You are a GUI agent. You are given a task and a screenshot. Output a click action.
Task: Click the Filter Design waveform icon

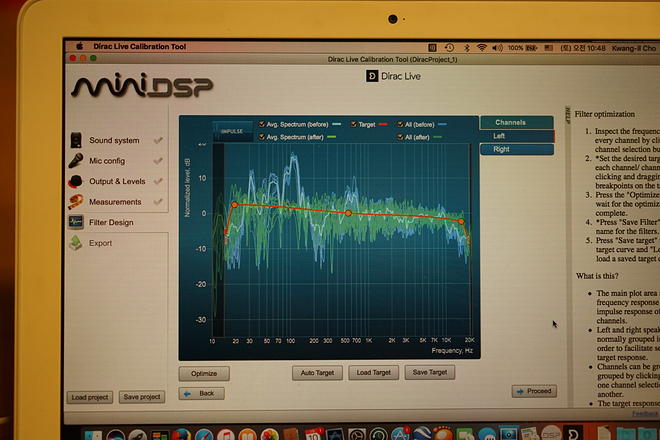tap(76, 222)
